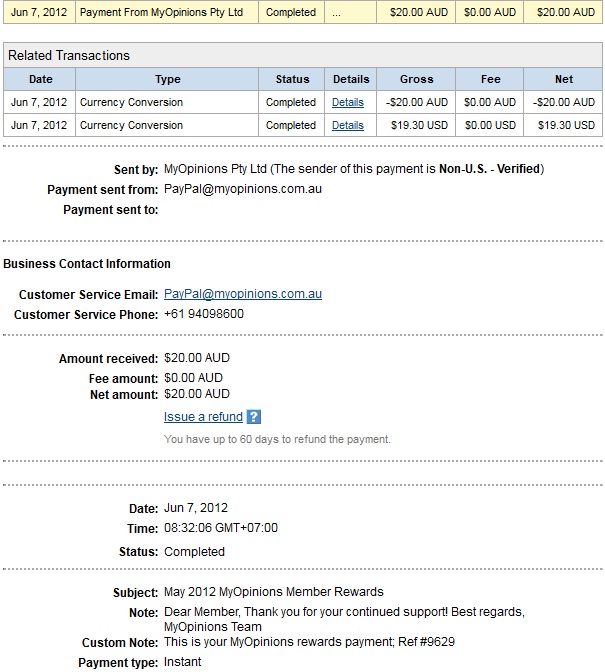Click the Fee column header
Image resolution: width=605 pixels, height=672 pixels.
(x=489, y=79)
